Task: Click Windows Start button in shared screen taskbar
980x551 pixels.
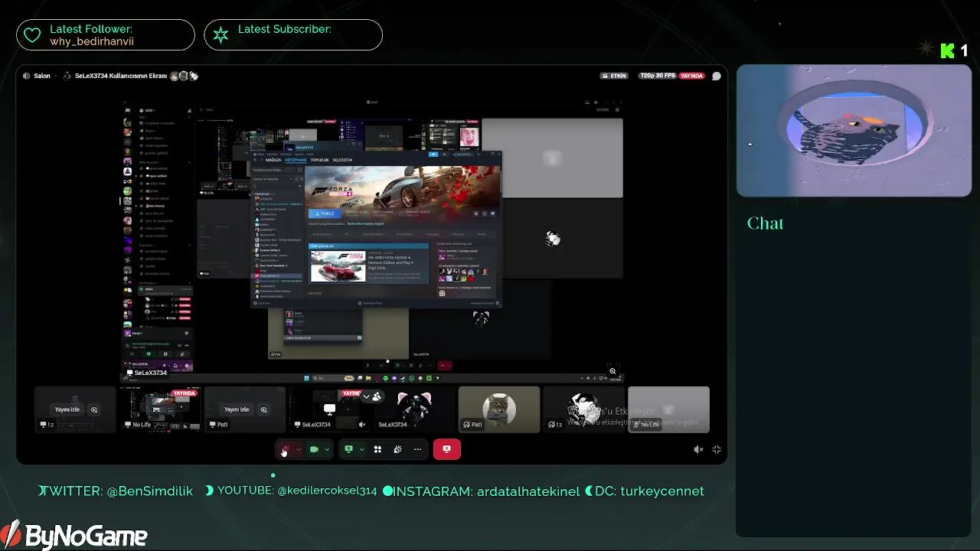Action: pos(306,378)
